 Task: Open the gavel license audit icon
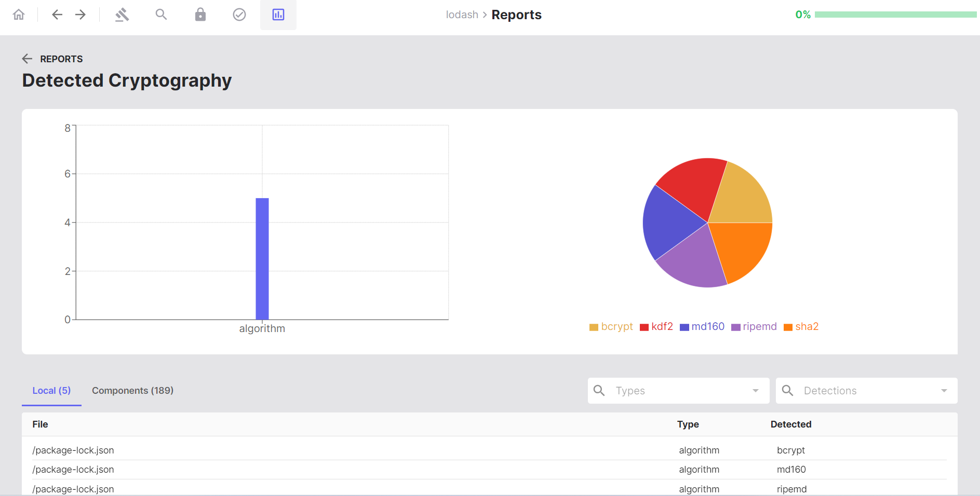coord(122,15)
